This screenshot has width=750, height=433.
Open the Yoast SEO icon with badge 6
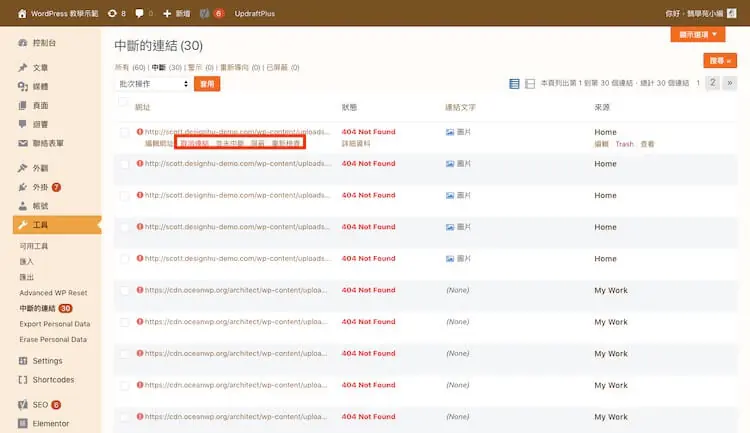tap(205, 13)
